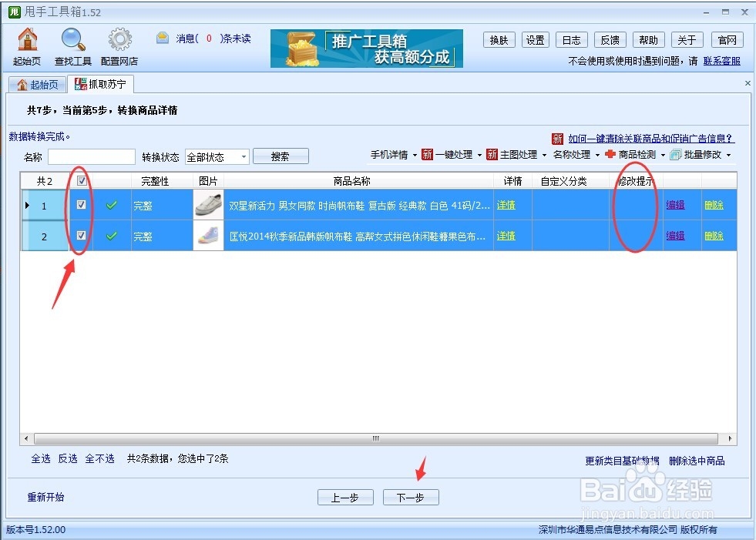Open the colorful high-top thumbnail in row 2
Viewport: 756px width, 540px height.
coord(208,235)
